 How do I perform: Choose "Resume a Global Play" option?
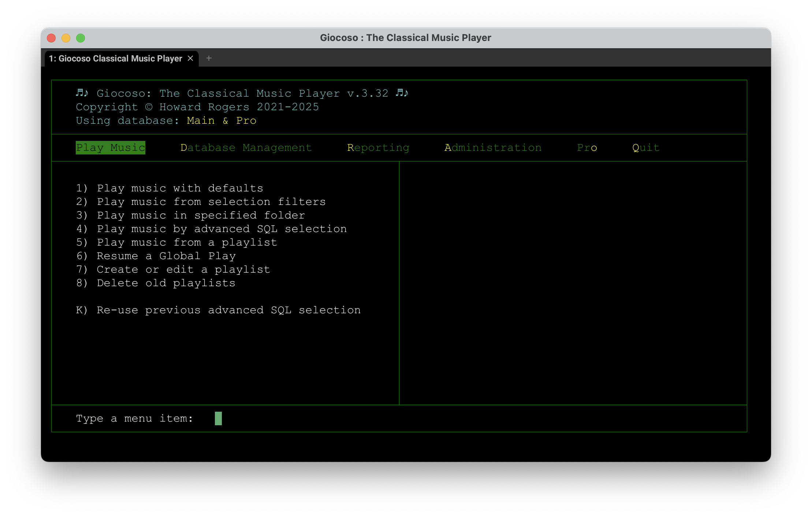[156, 256]
